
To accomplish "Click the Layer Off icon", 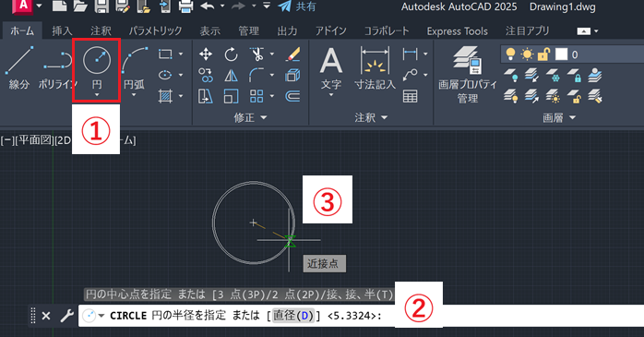I will (511, 75).
